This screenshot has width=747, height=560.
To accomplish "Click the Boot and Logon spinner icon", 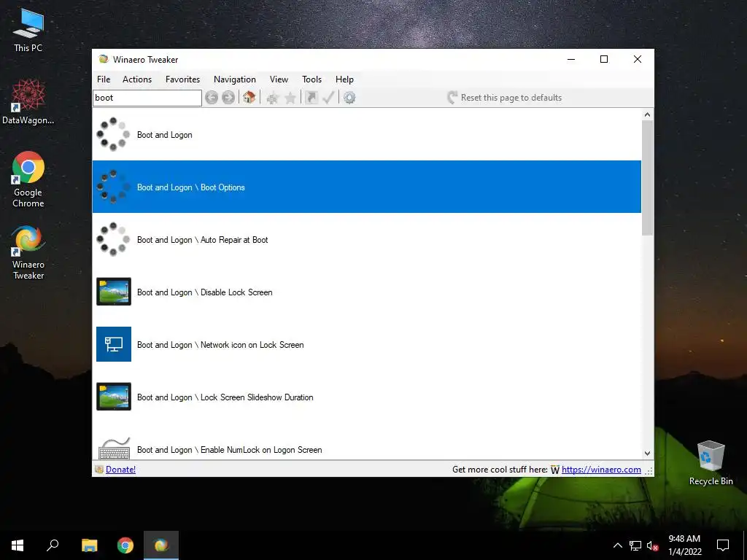I will pos(113,134).
